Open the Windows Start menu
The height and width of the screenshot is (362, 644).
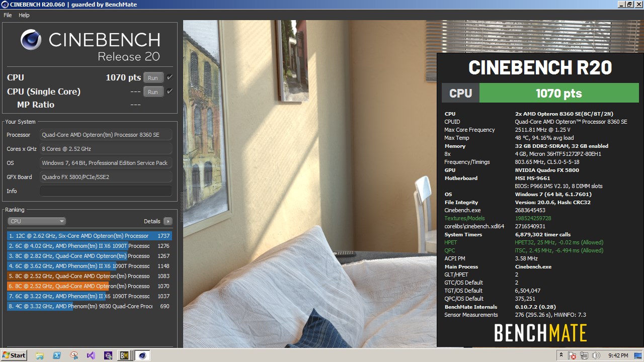[x=14, y=355]
